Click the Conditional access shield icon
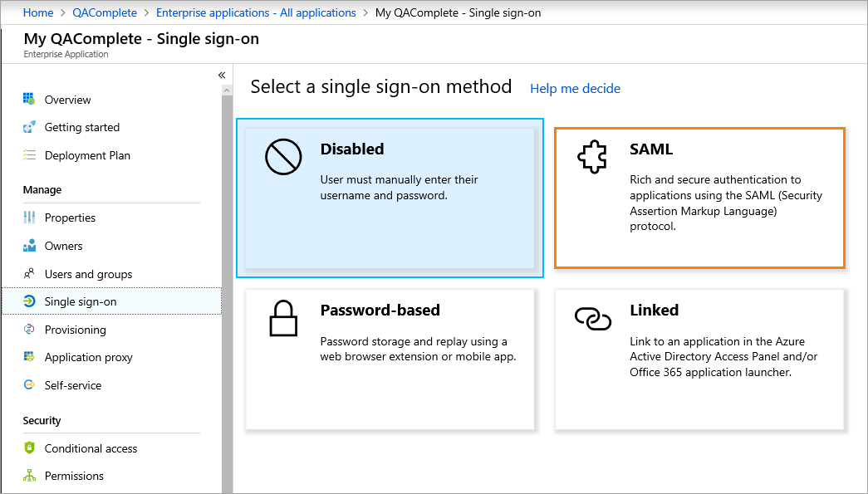This screenshot has width=868, height=494. coord(29,448)
